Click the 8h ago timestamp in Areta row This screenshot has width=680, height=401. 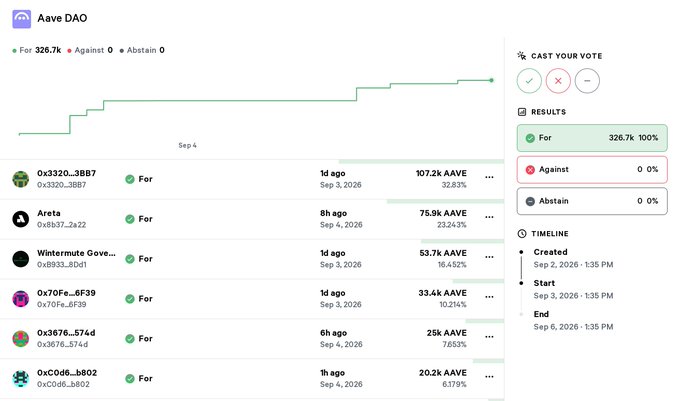pos(333,213)
